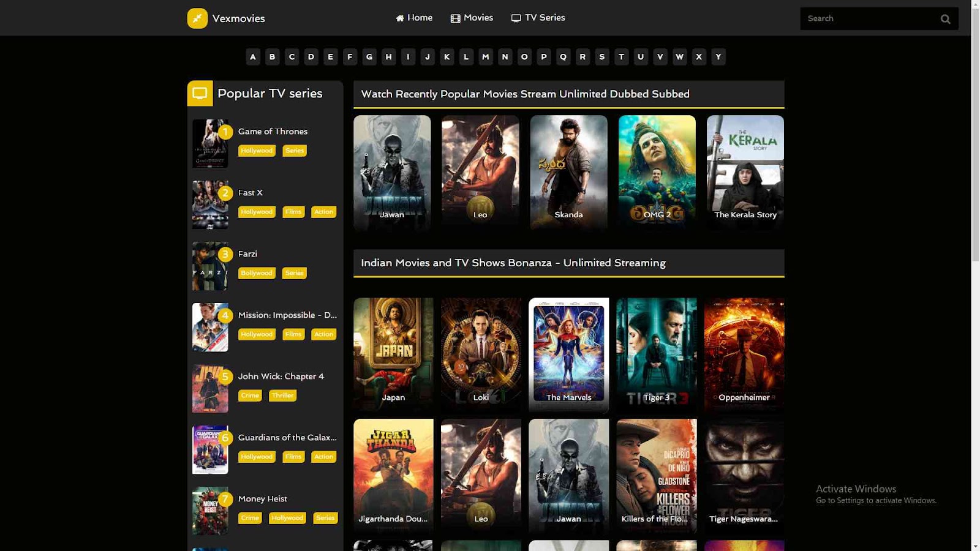Open the Movies menu
The width and height of the screenshot is (980, 551).
point(472,18)
